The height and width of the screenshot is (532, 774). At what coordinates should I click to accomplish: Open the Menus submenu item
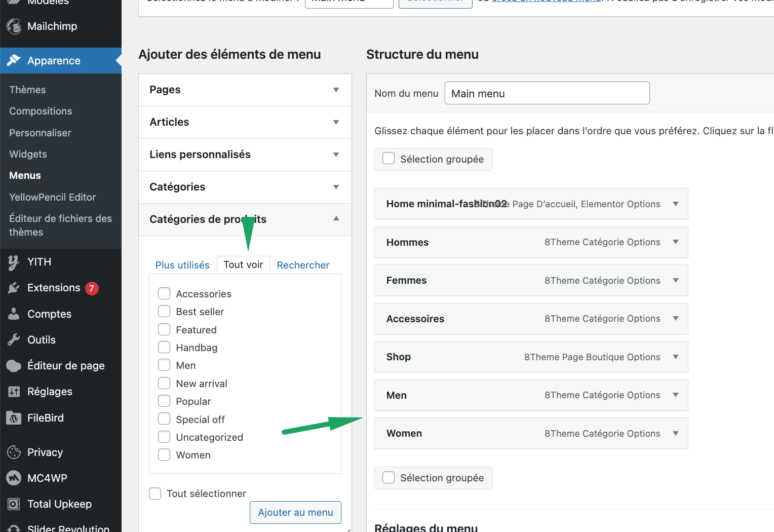coord(25,175)
